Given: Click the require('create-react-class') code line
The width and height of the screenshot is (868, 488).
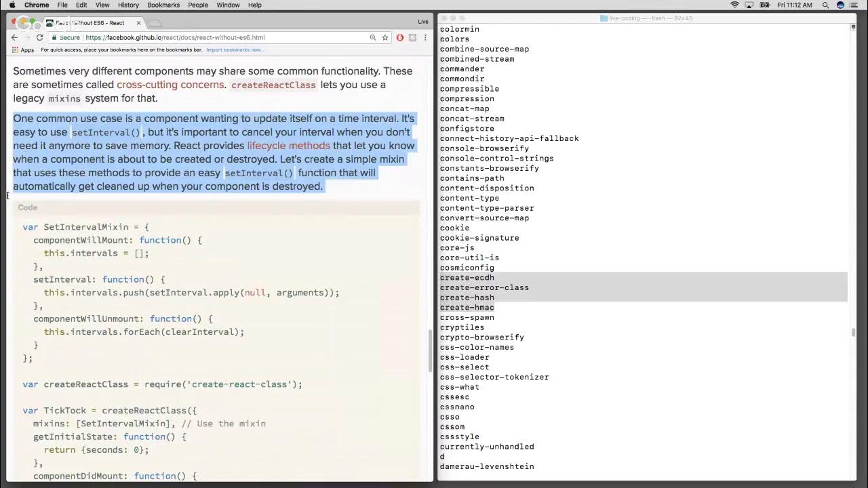Looking at the screenshot, I should (162, 384).
